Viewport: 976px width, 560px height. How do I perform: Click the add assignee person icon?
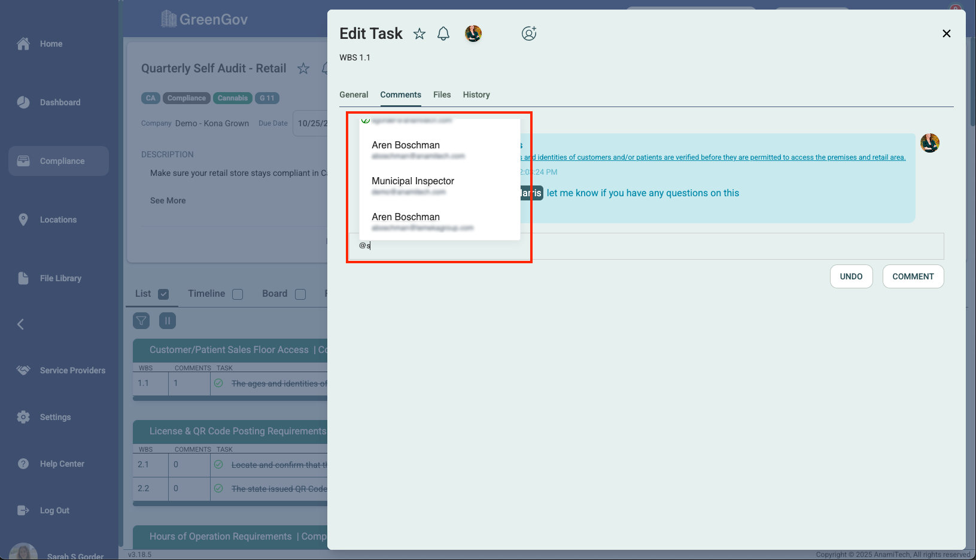coord(529,34)
